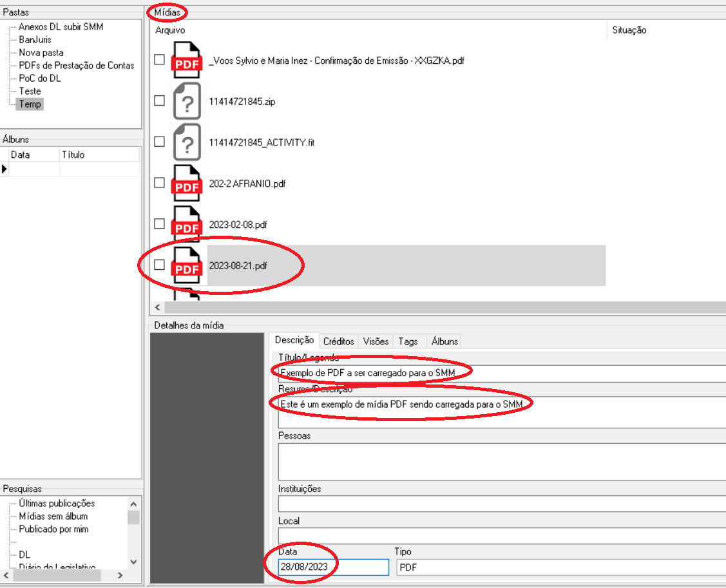This screenshot has width=726, height=588.
Task: Click the unknown-file icon of 11414721845_ACTIVITY.fit
Action: tap(187, 142)
